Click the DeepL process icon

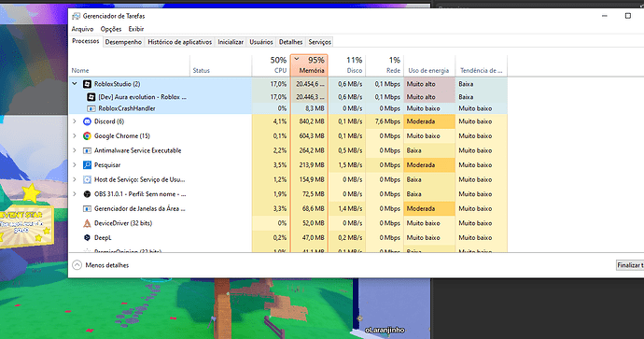(x=87, y=237)
